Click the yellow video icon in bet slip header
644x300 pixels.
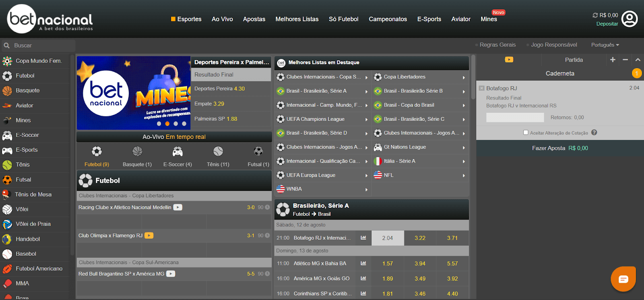click(x=509, y=60)
